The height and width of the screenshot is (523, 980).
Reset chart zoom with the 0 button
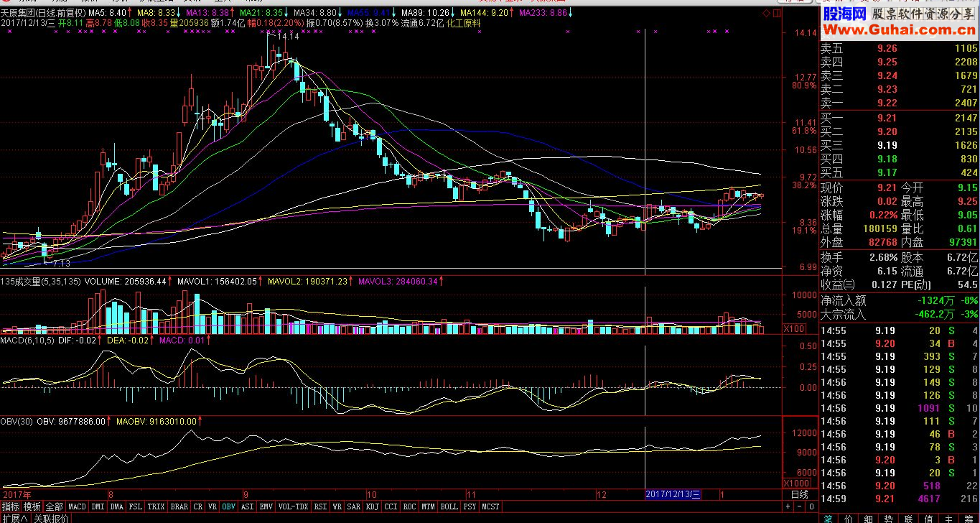tap(811, 506)
